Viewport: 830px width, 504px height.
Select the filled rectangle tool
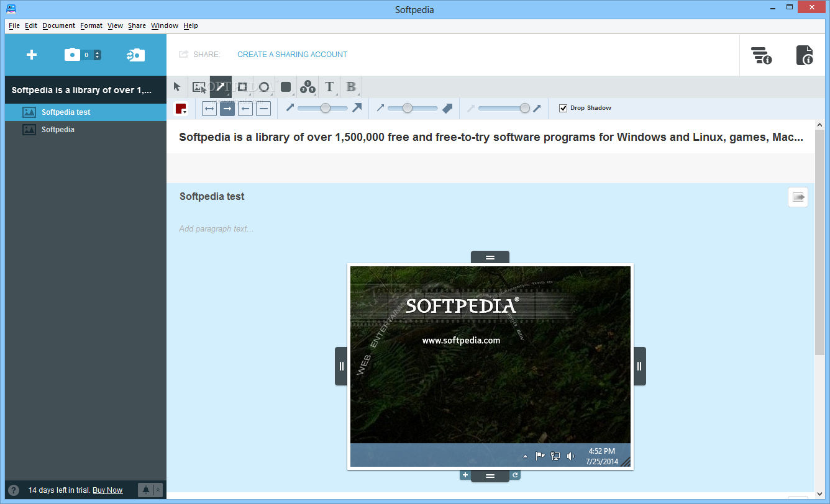286,87
